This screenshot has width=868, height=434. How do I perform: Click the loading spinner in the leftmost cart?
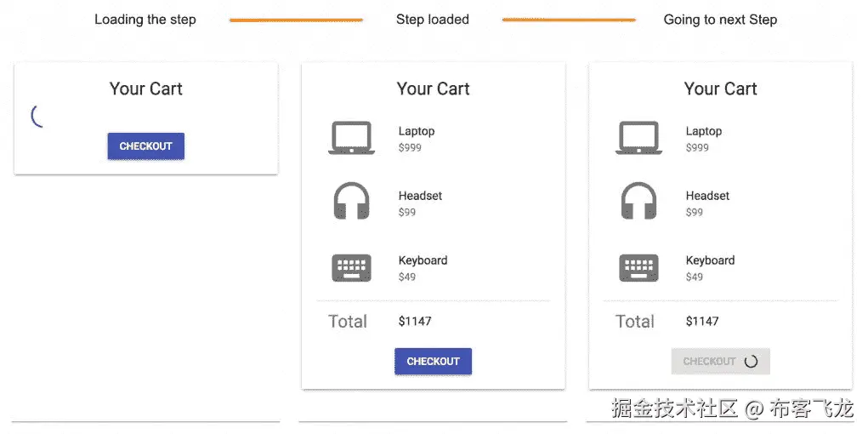[x=38, y=116]
